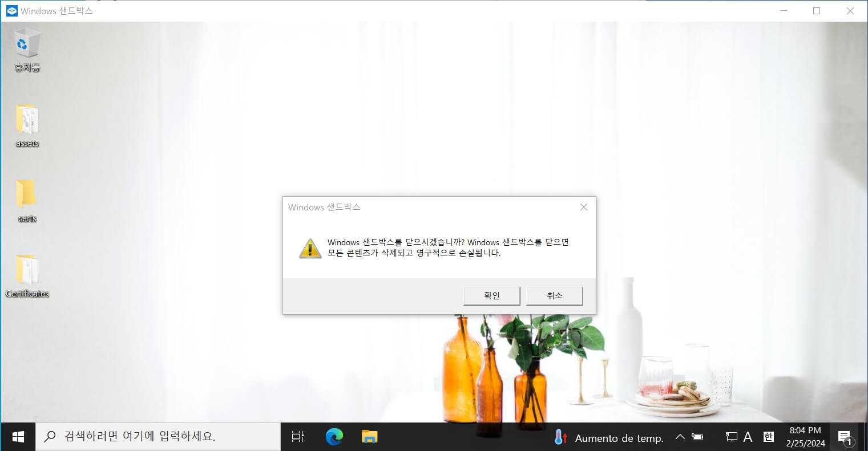Screen dimensions: 868x451
Task: Open File Explorer from taskbar
Action: (x=369, y=437)
